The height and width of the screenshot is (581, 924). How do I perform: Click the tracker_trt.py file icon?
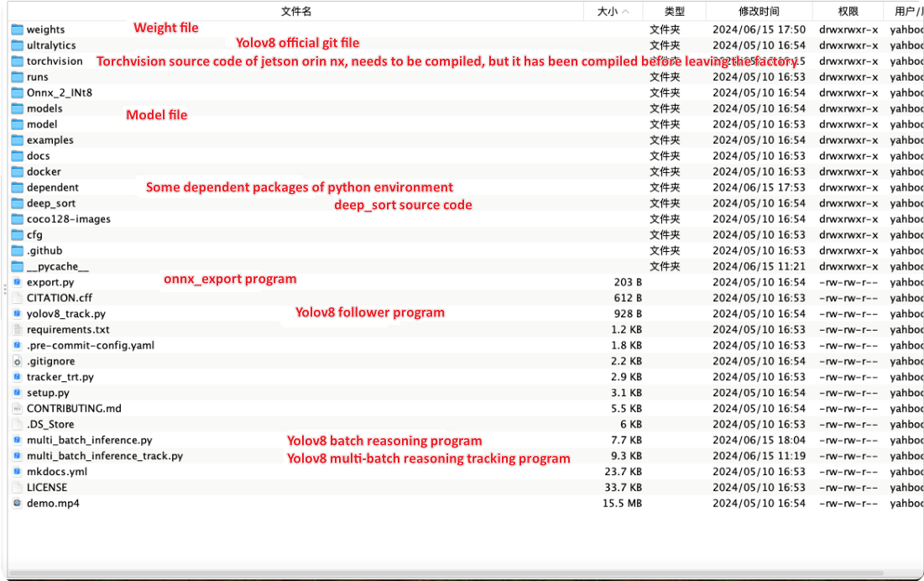[17, 377]
